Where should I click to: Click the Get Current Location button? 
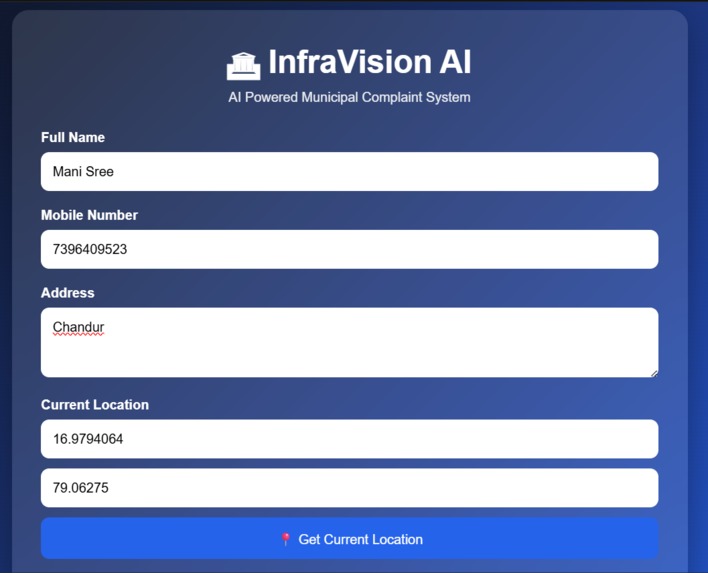tap(349, 538)
